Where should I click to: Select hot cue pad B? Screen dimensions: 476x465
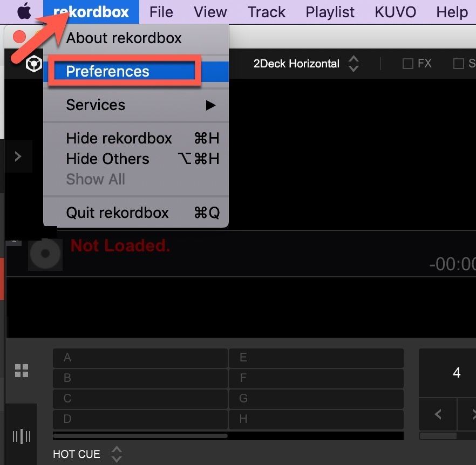pyautogui.click(x=140, y=378)
